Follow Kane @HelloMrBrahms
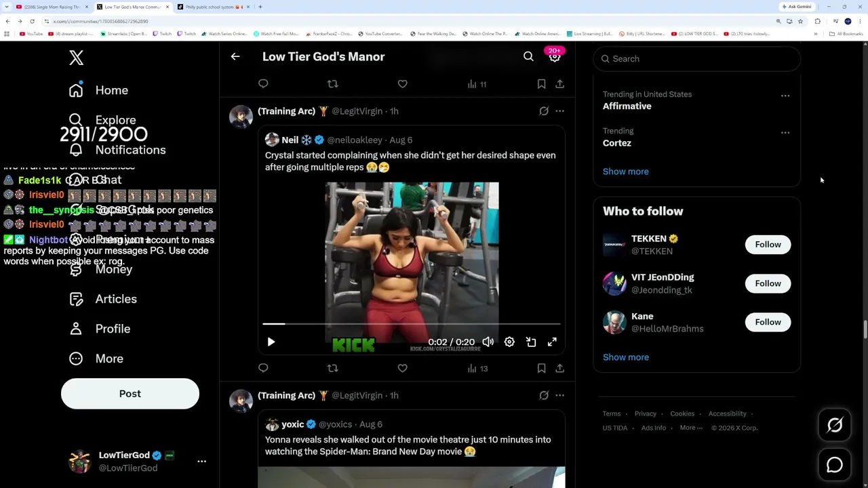The image size is (868, 488). [x=768, y=322]
